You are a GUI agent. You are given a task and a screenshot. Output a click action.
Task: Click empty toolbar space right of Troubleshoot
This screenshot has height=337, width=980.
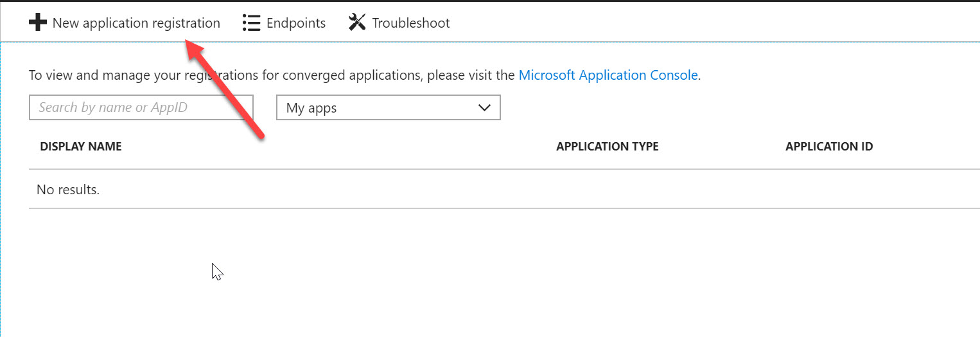point(706,23)
